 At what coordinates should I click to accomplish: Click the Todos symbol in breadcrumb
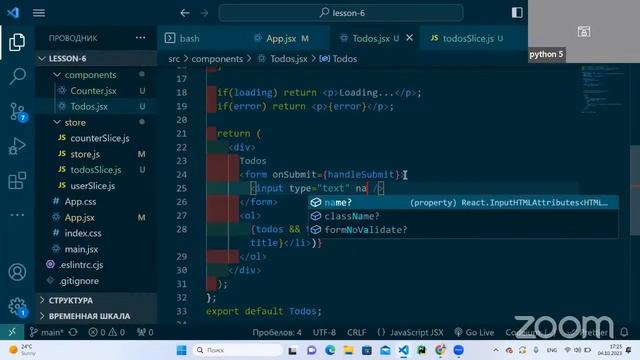(x=344, y=59)
